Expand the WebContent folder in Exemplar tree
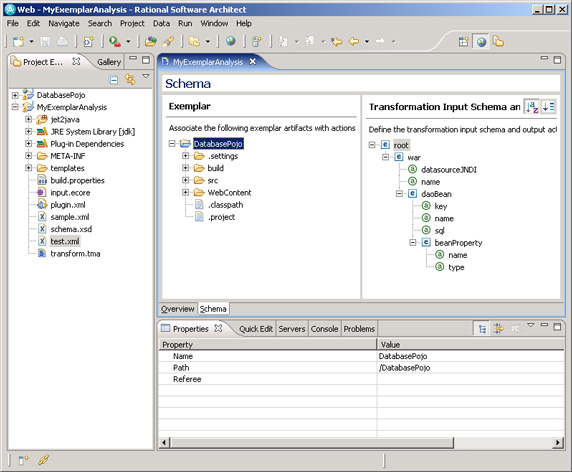The width and height of the screenshot is (572, 472). click(x=185, y=192)
